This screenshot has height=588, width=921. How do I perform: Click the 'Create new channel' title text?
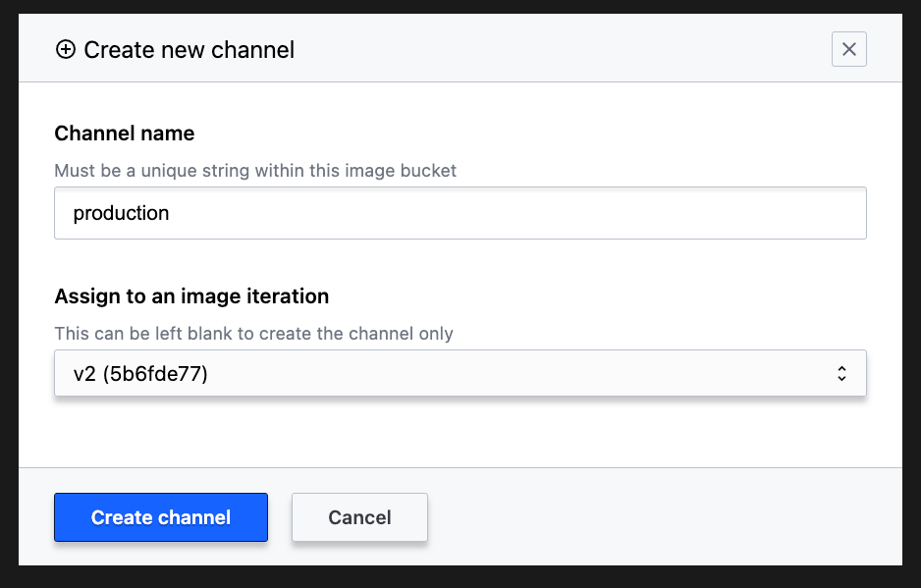tap(189, 50)
